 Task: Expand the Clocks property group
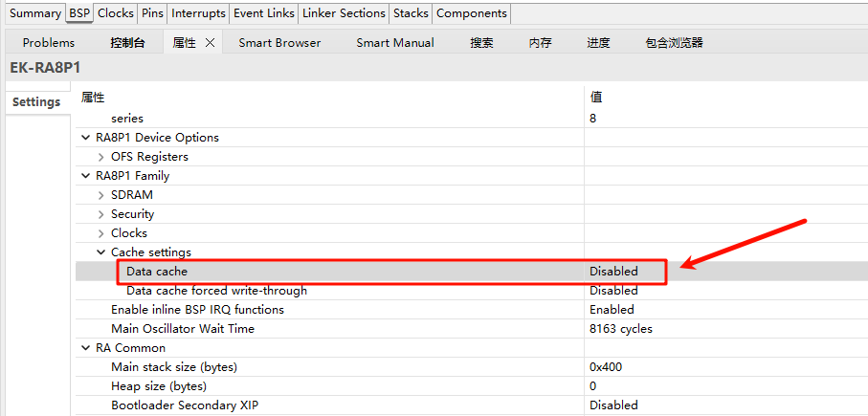coord(101,233)
